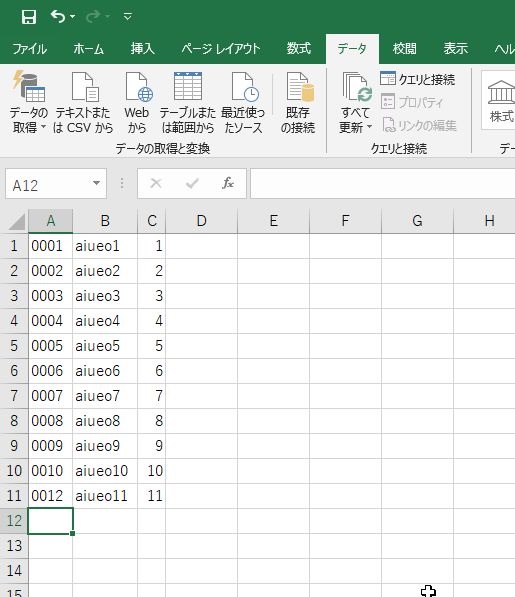The image size is (515, 597).
Task: Click the クエリと接続 button
Action: click(x=418, y=79)
